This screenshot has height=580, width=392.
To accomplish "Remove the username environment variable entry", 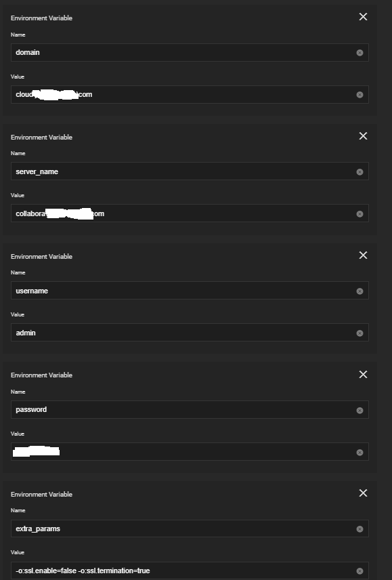I will click(363, 255).
